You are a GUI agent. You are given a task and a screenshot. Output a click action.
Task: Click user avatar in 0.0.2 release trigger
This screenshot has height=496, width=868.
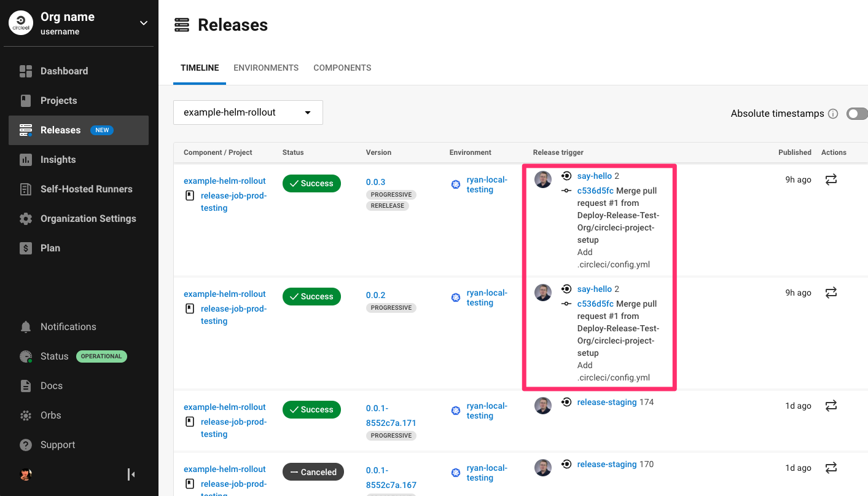[x=543, y=293]
